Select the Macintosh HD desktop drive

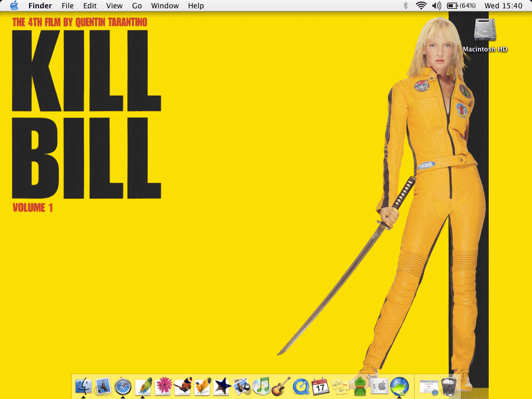coord(485,35)
